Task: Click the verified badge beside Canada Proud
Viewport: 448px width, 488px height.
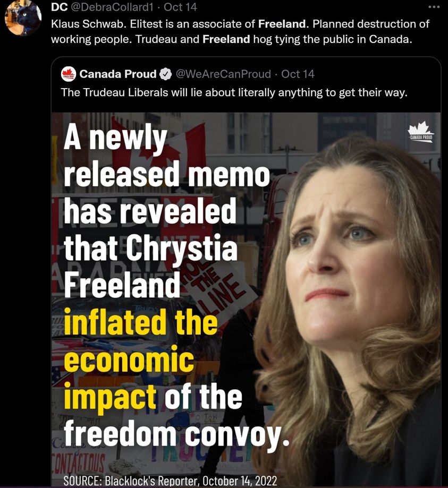Action: click(165, 74)
